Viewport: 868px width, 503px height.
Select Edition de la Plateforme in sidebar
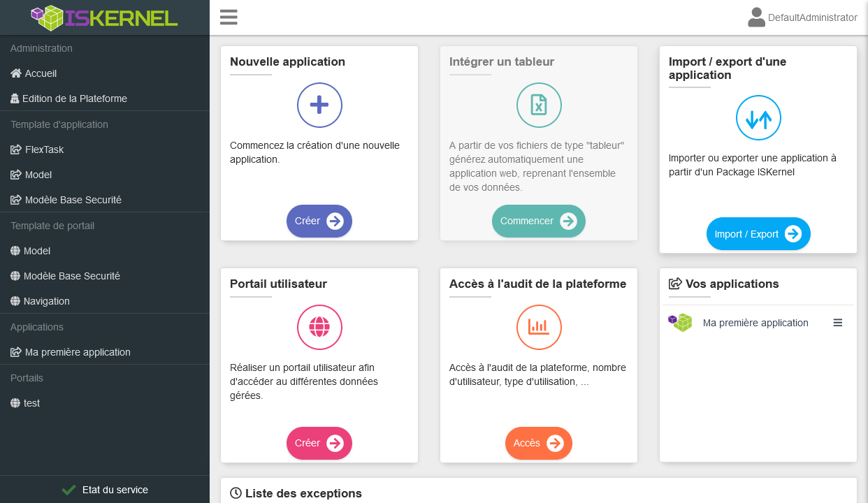click(x=74, y=99)
